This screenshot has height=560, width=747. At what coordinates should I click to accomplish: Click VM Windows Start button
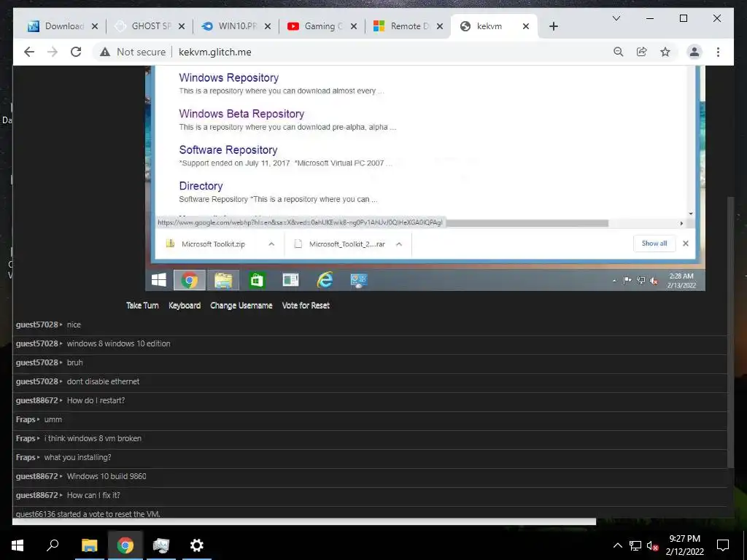(x=158, y=280)
